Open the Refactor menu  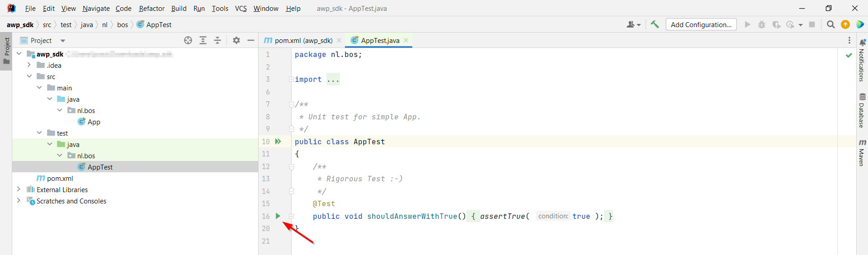click(151, 8)
